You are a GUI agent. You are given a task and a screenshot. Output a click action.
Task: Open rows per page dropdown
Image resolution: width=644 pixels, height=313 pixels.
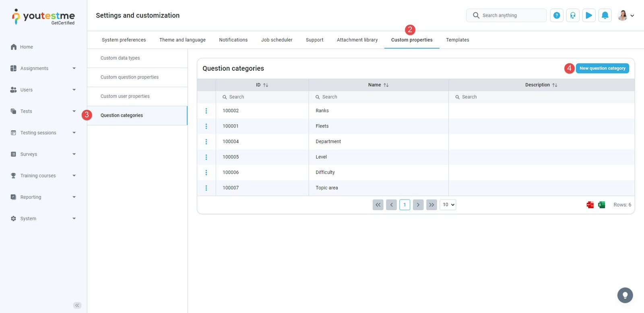[448, 205]
